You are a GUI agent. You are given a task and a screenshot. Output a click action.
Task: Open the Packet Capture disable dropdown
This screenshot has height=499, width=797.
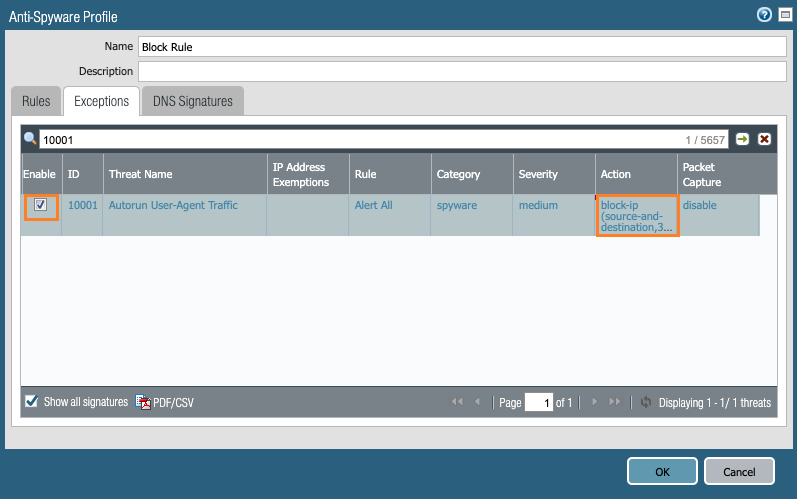coord(700,205)
